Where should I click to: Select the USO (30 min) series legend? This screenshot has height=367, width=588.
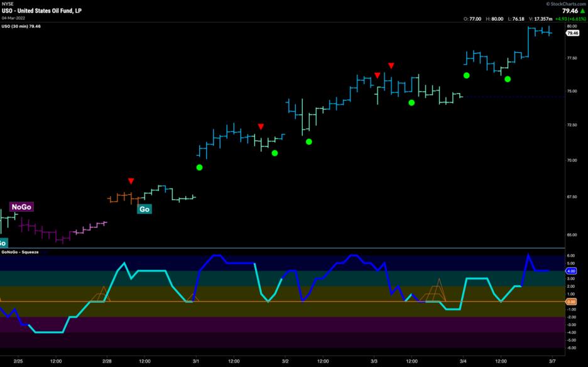[x=22, y=26]
